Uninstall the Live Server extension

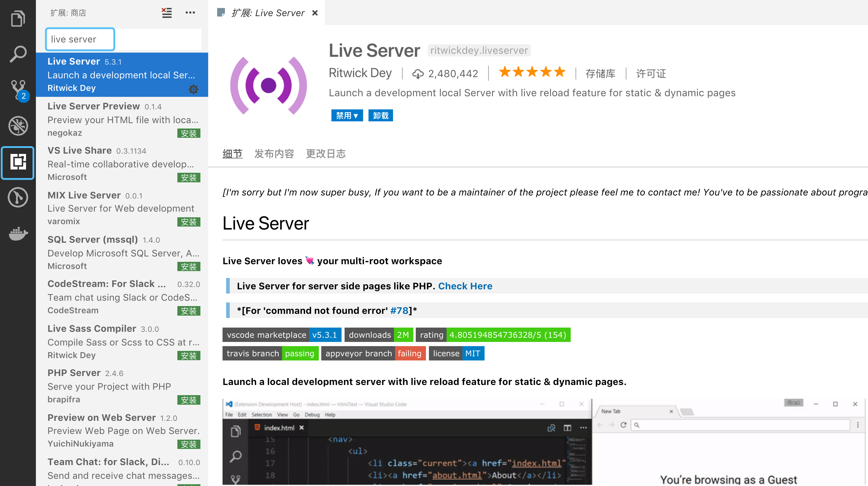tap(380, 115)
